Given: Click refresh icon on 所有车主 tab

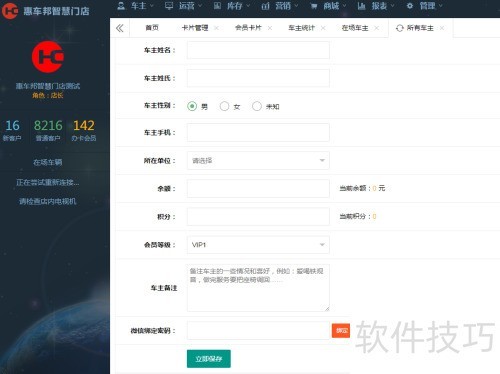Looking at the screenshot, I should click(399, 28).
